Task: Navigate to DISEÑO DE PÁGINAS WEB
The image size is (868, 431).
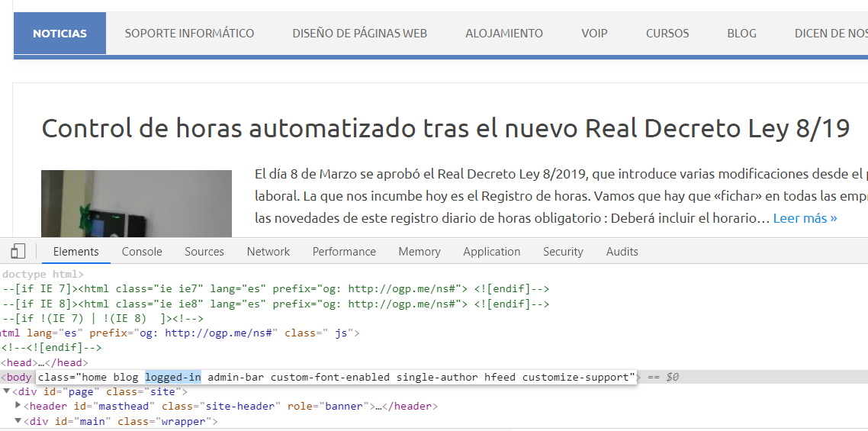Action: point(359,34)
